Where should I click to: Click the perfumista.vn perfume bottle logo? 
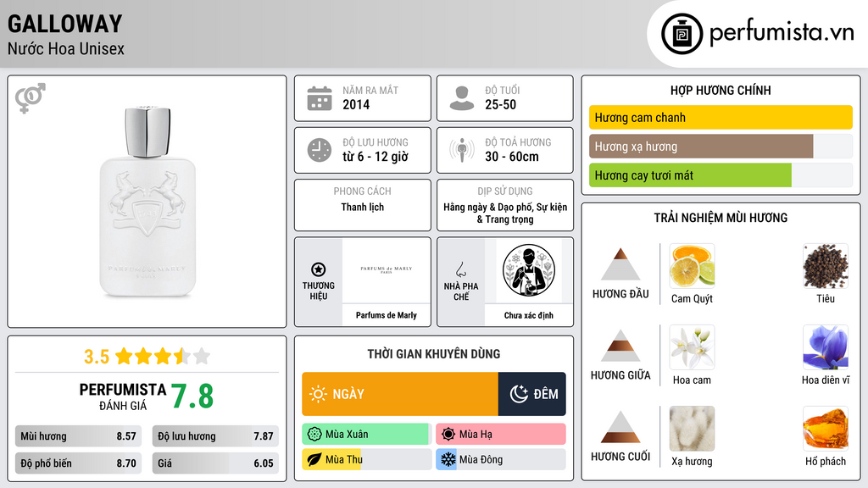pos(682,34)
